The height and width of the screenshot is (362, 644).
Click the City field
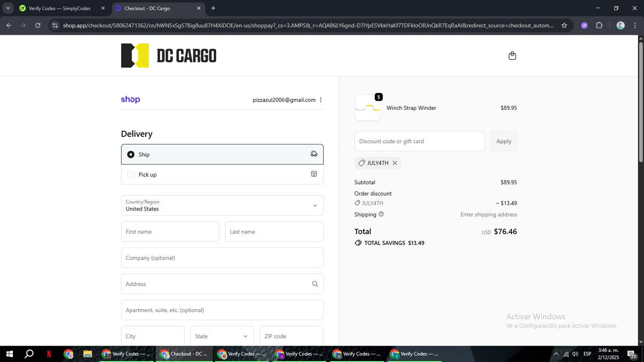[153, 336]
